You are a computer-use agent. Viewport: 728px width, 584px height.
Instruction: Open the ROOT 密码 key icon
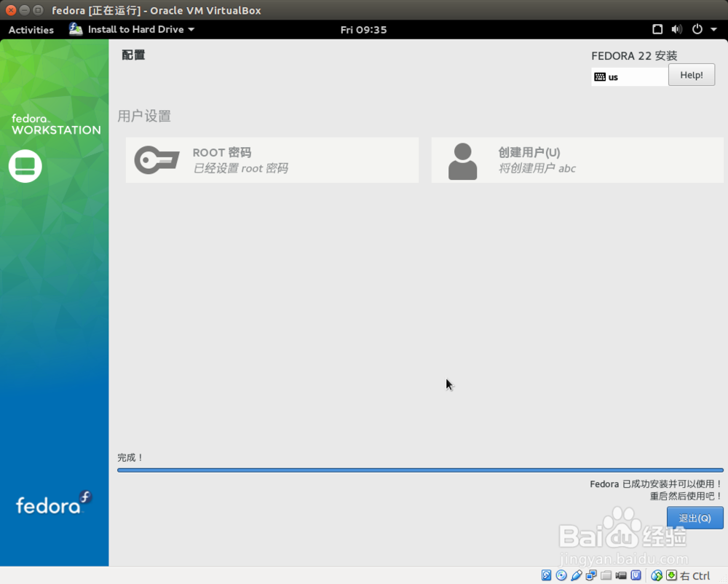(157, 160)
